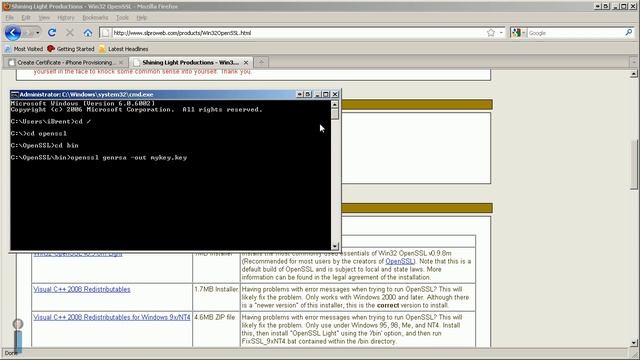Go to the Home page
The height and width of the screenshot is (360, 640).
point(88,33)
